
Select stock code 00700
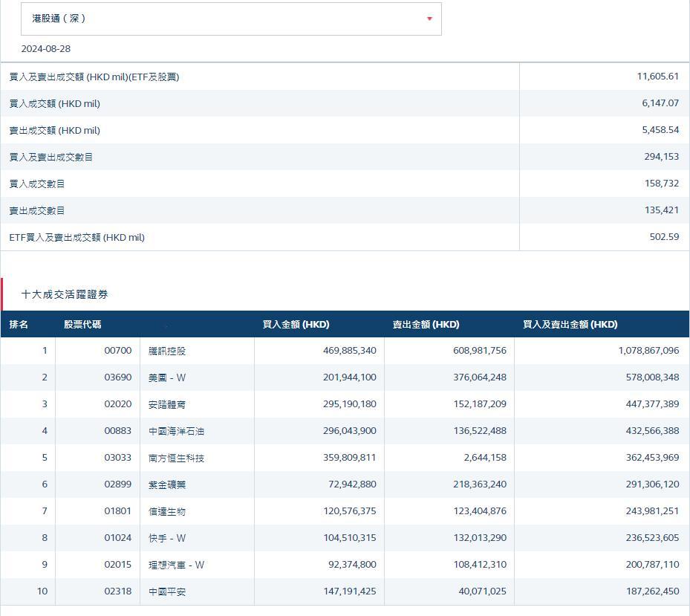pos(117,351)
